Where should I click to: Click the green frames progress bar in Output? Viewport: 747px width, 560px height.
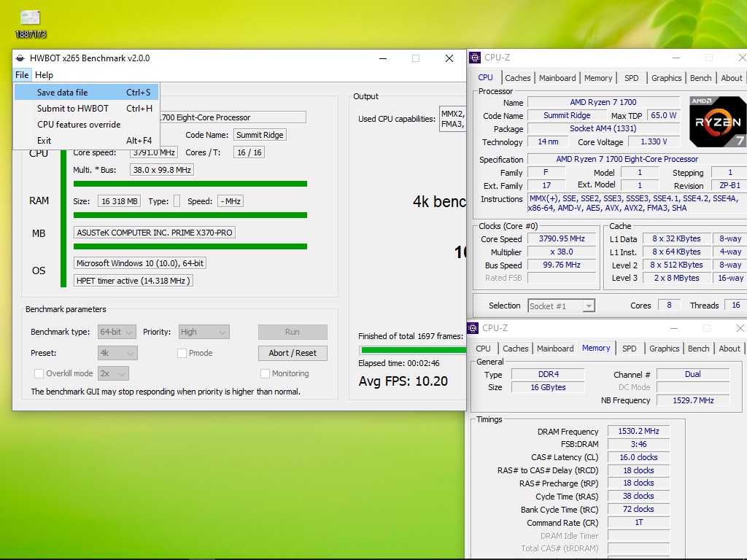[413, 350]
